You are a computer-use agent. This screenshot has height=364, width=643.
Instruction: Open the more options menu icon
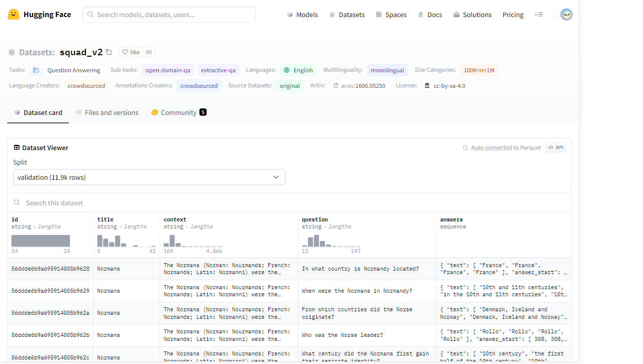coord(539,15)
